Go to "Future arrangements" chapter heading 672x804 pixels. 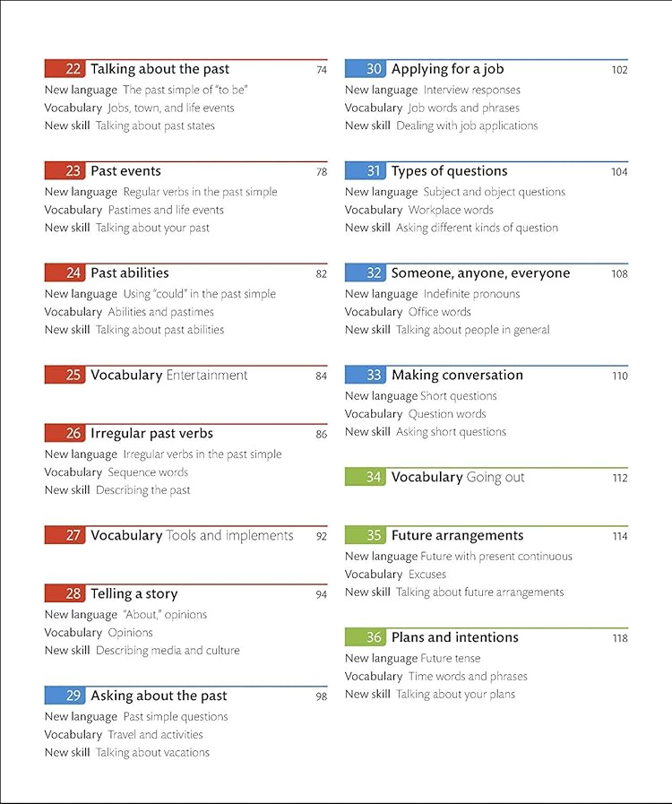457,536
